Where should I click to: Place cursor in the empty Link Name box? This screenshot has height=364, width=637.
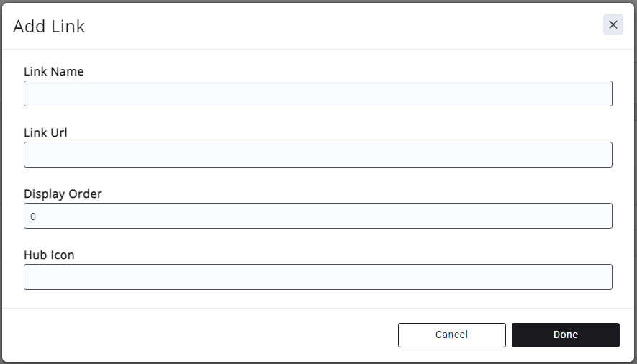coord(317,94)
